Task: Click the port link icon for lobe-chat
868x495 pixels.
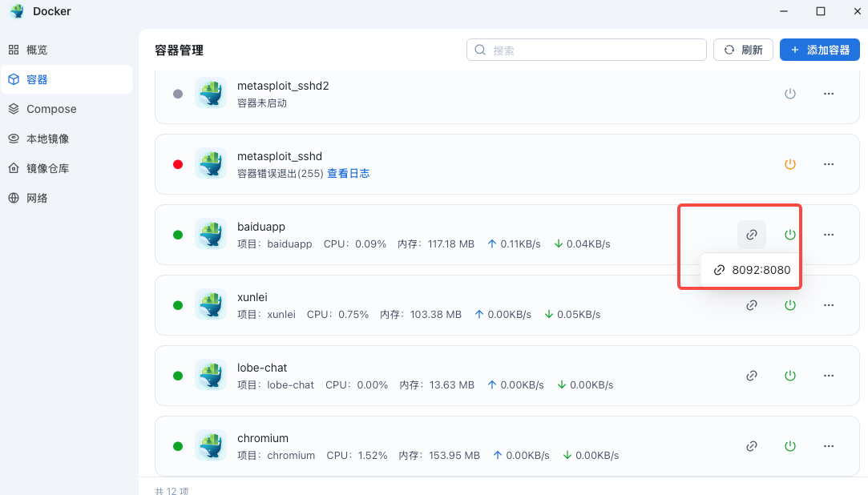Action: [751, 376]
